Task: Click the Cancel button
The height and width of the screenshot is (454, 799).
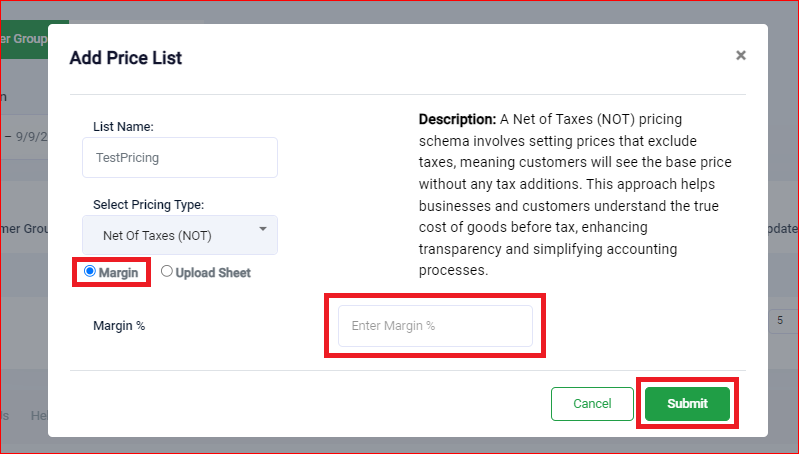Action: tap(592, 404)
